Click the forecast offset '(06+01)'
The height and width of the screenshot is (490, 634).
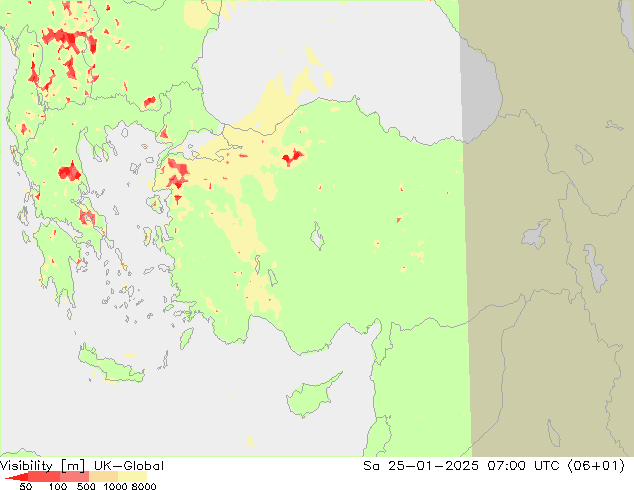[x=596, y=466]
